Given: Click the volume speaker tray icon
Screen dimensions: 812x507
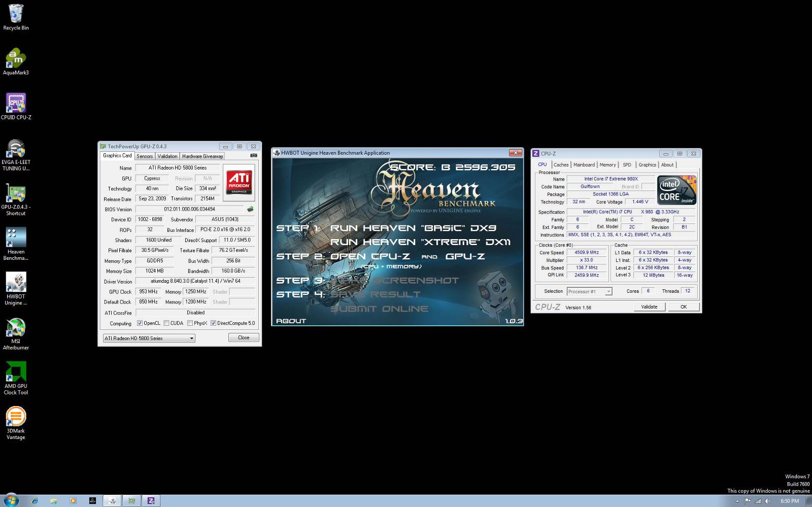Looking at the screenshot, I should click(x=768, y=501).
